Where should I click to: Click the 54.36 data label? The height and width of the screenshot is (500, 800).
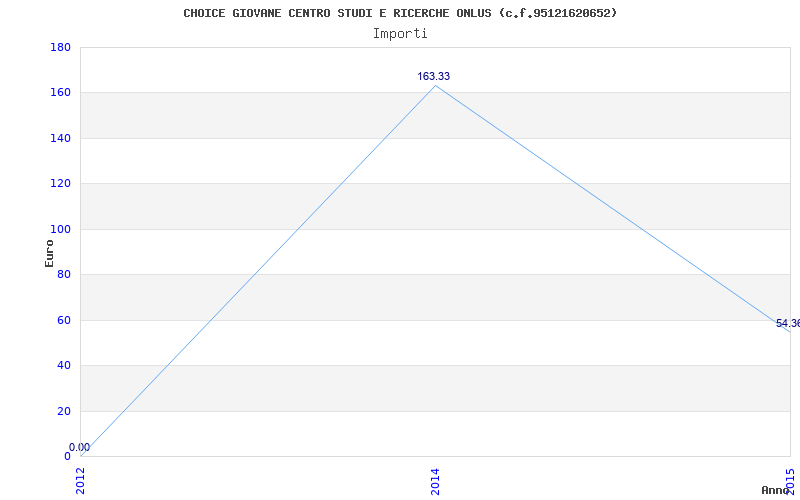coord(788,323)
